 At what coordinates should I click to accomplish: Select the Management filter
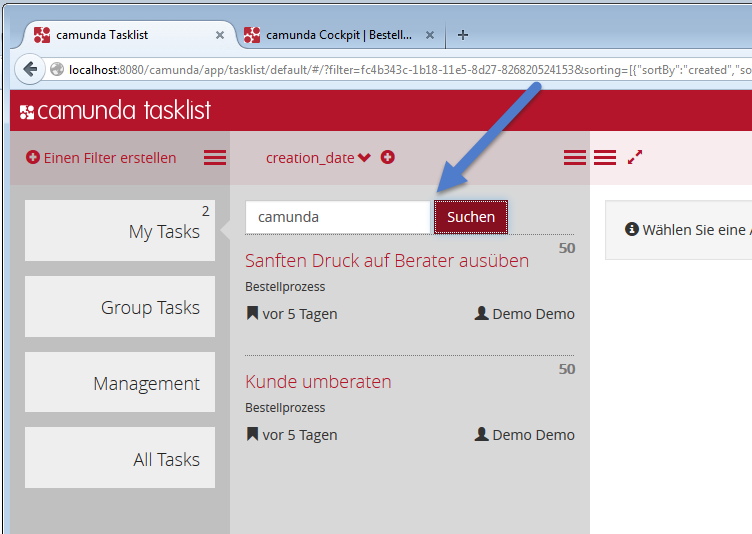tap(120, 382)
